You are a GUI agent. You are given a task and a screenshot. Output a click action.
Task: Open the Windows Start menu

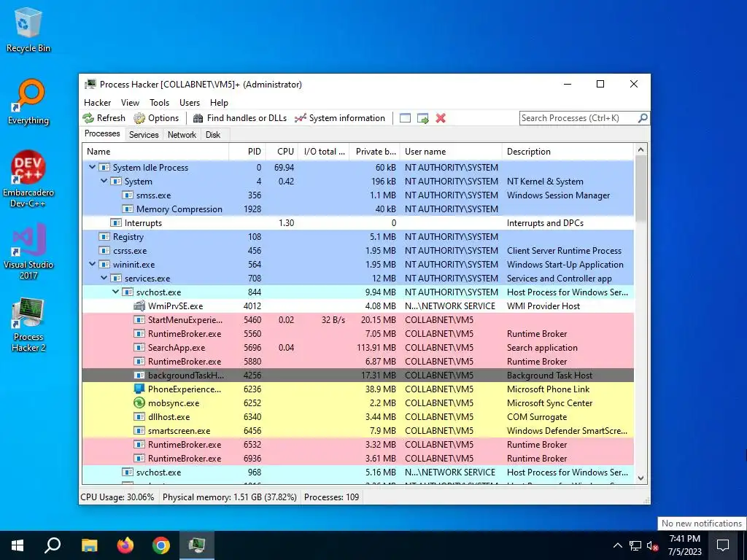pos(18,545)
